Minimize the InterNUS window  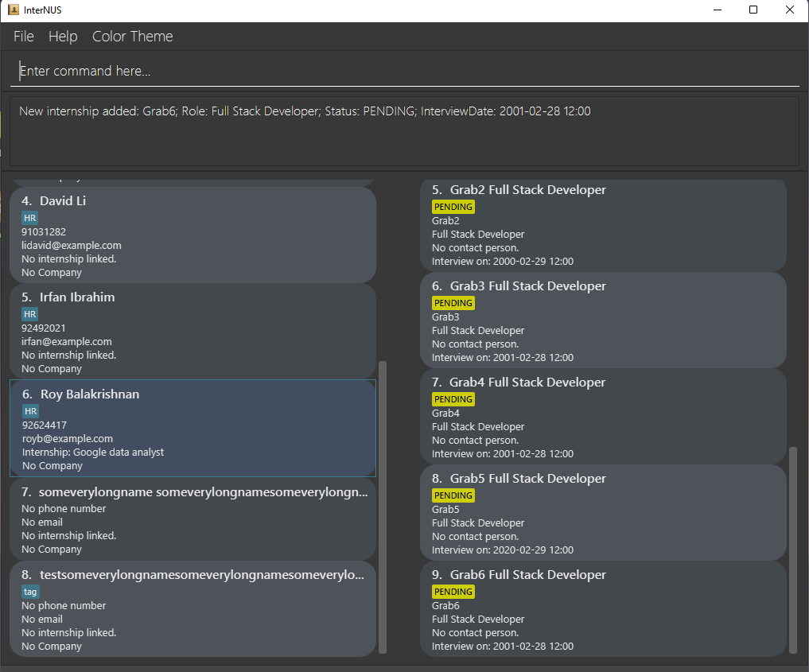pos(718,10)
